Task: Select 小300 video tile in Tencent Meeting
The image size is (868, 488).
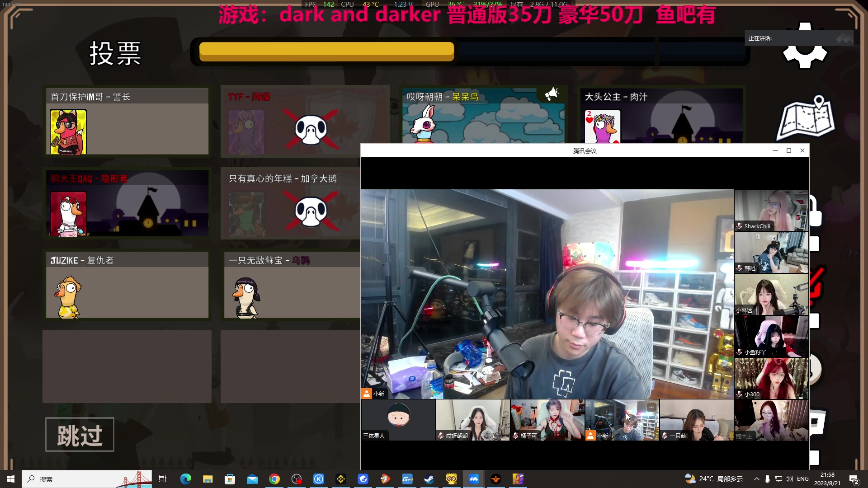Action: 771,378
